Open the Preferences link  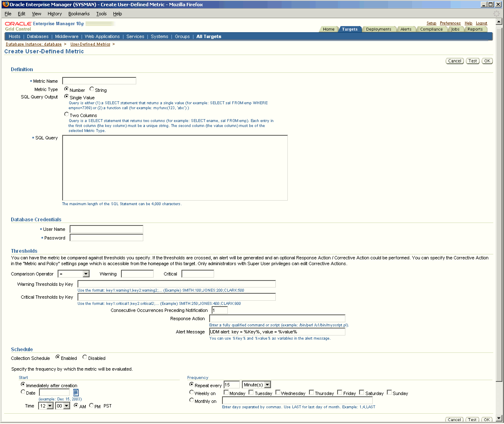click(450, 23)
